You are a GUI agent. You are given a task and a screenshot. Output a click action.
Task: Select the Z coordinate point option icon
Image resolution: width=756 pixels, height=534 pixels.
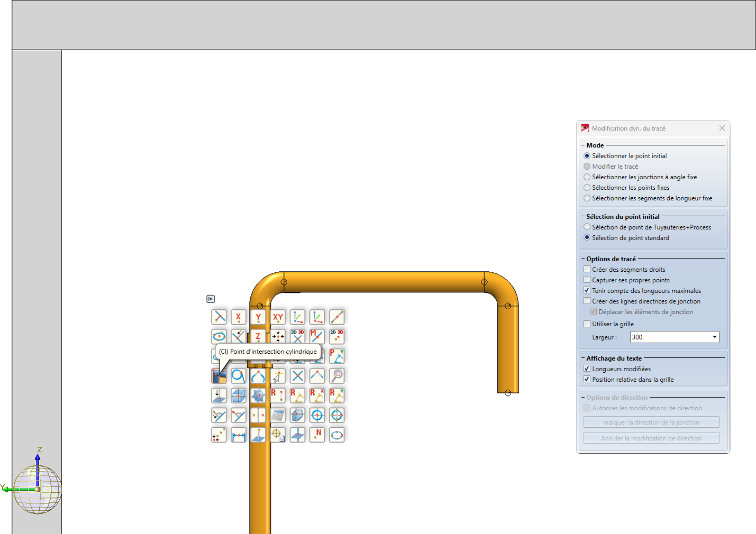click(258, 336)
